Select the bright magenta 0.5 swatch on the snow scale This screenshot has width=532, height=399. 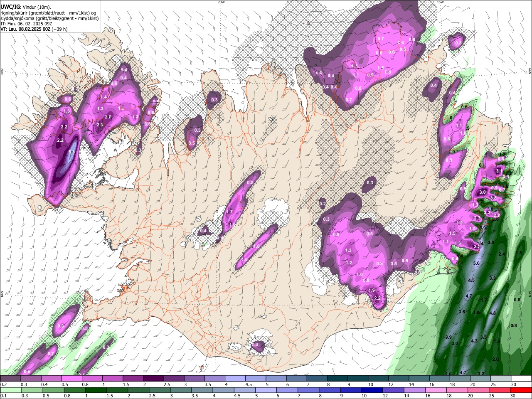(x=71, y=379)
